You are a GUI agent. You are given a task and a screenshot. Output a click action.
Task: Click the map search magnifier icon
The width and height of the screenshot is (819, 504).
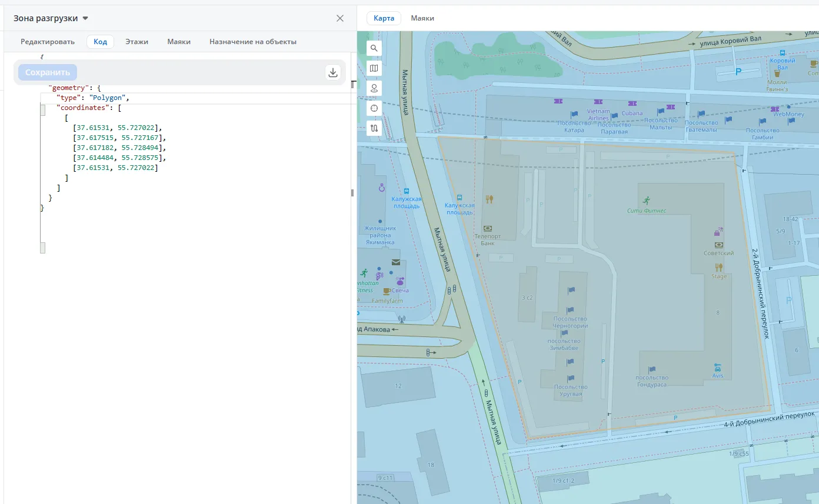tap(374, 48)
